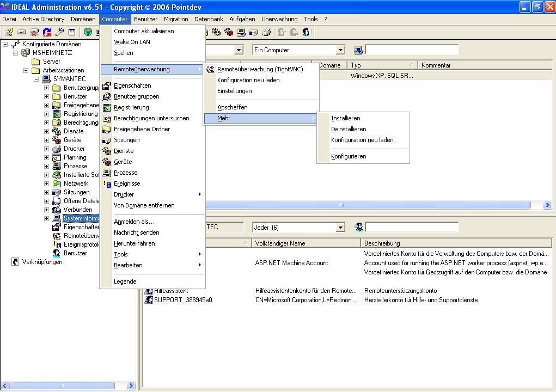Choose Installieren from the Mehr submenu
The image size is (556, 392).
tap(345, 118)
